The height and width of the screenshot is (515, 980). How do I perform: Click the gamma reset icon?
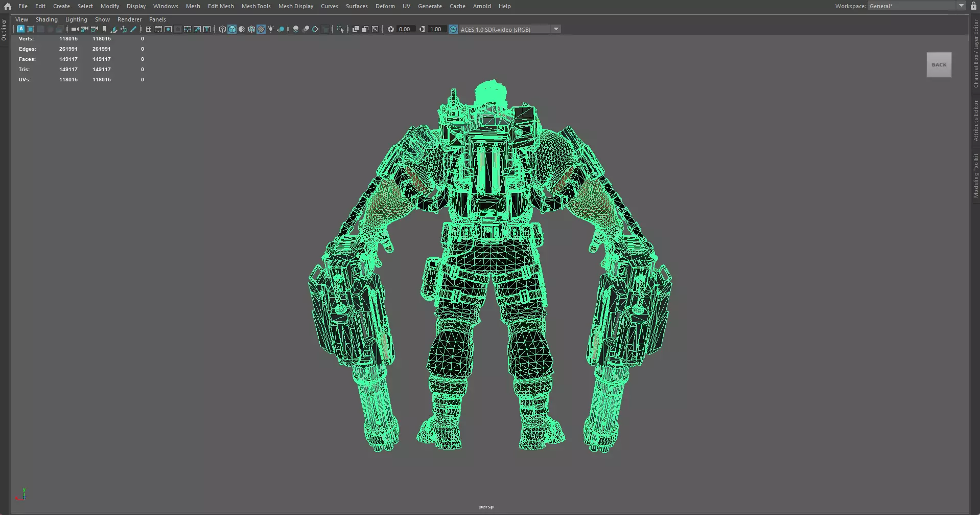coord(422,29)
